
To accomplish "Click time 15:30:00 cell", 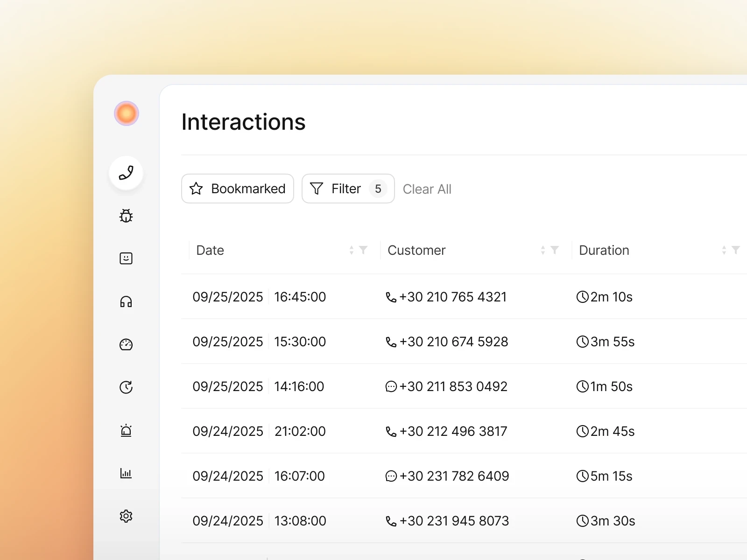I will tap(300, 342).
